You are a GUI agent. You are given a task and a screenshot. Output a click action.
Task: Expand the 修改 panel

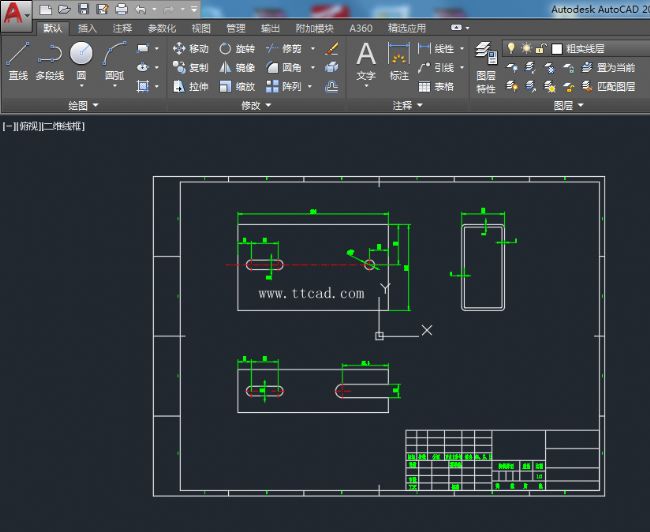coord(256,105)
